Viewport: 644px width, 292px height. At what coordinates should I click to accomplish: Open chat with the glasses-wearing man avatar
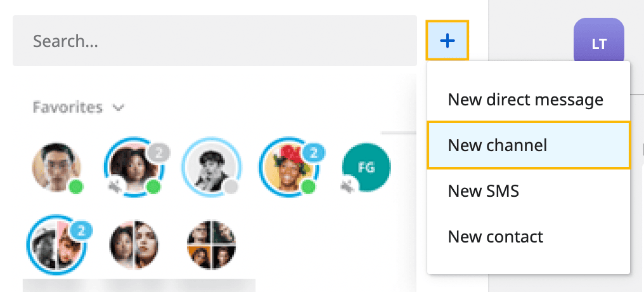56,166
